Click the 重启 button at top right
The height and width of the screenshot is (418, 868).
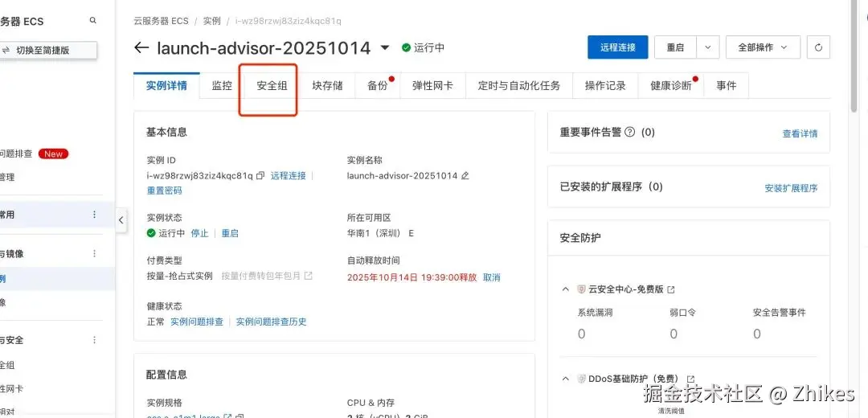pos(675,47)
